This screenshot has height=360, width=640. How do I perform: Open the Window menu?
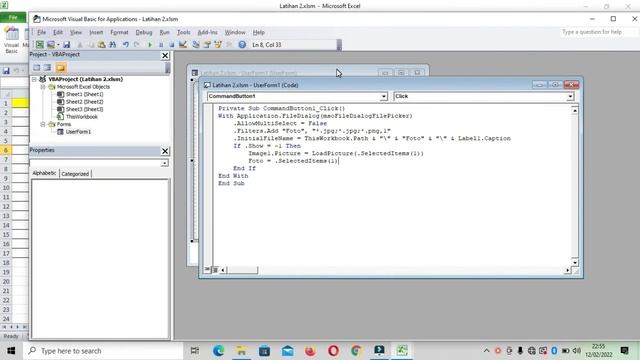click(235, 32)
